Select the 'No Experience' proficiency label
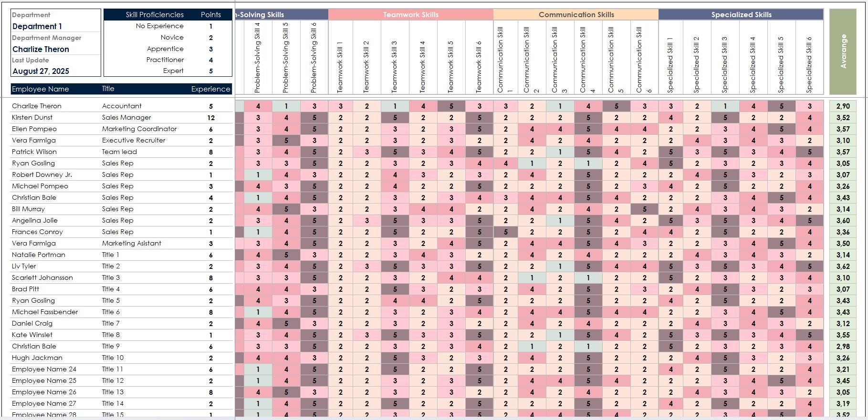The image size is (868, 420). 159,26
